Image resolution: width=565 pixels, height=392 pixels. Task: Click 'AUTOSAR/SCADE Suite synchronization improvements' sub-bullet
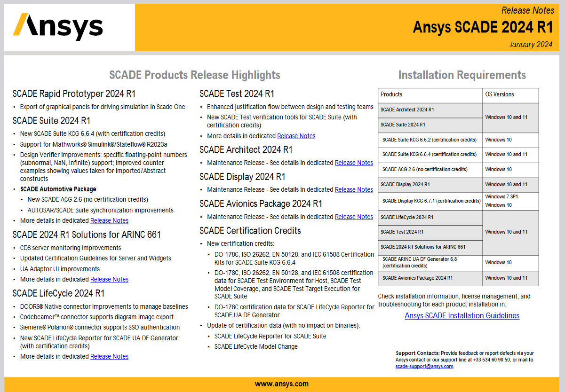[101, 210]
